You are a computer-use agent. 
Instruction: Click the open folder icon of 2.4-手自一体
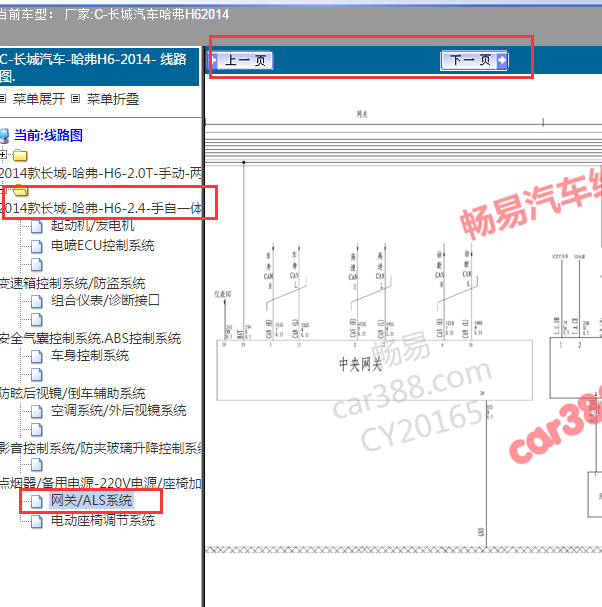[x=20, y=190]
